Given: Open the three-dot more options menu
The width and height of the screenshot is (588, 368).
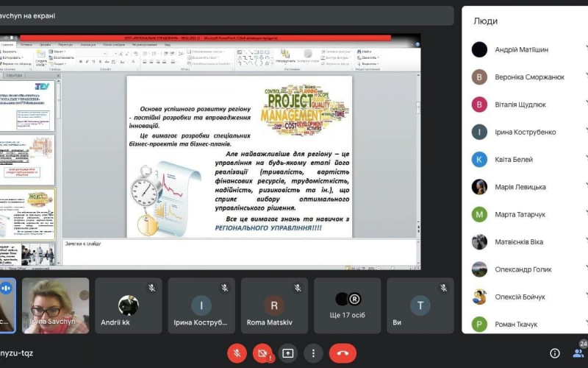Looking at the screenshot, I should (314, 353).
